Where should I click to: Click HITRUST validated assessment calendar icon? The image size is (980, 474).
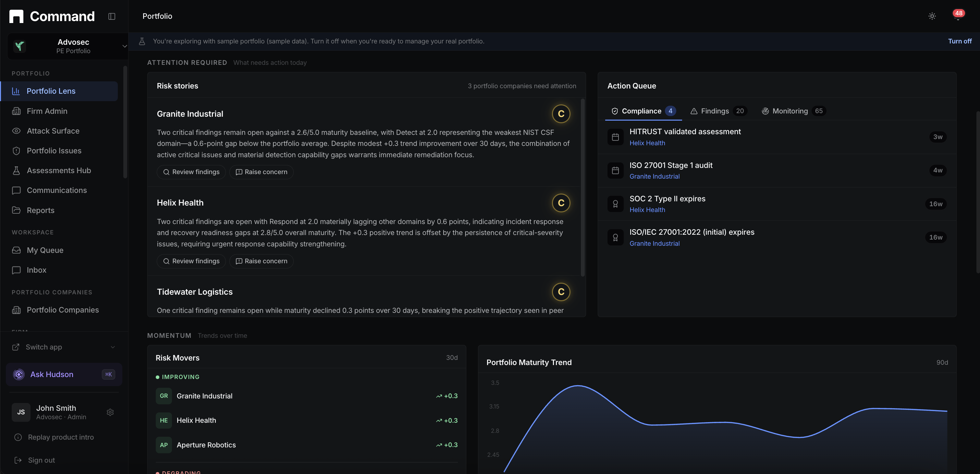[615, 137]
